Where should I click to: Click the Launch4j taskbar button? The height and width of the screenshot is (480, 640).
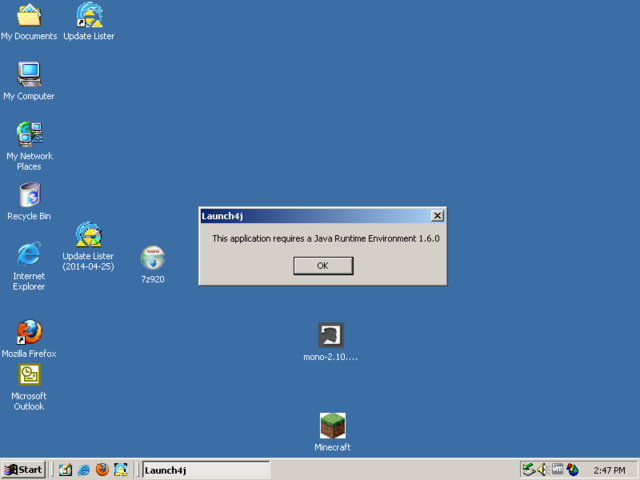coord(206,470)
